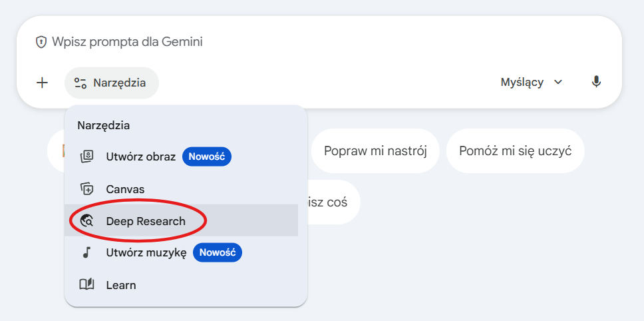The image size is (644, 321).
Task: Click the Nowość badge beside Utwórz obraz
Action: click(x=207, y=157)
